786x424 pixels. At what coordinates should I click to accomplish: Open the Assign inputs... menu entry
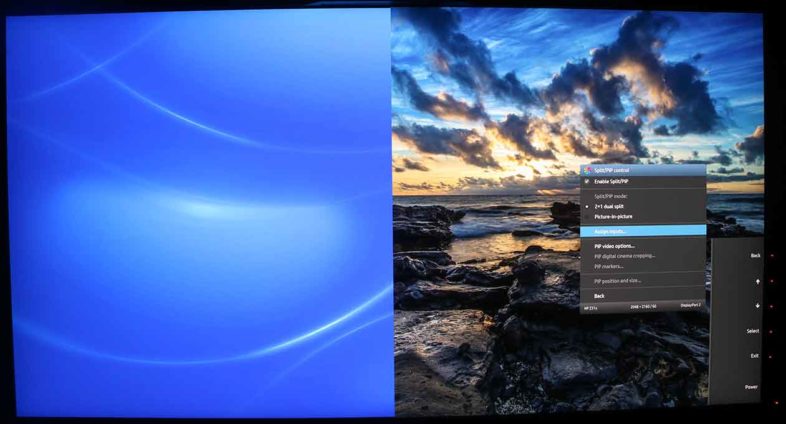click(x=643, y=231)
